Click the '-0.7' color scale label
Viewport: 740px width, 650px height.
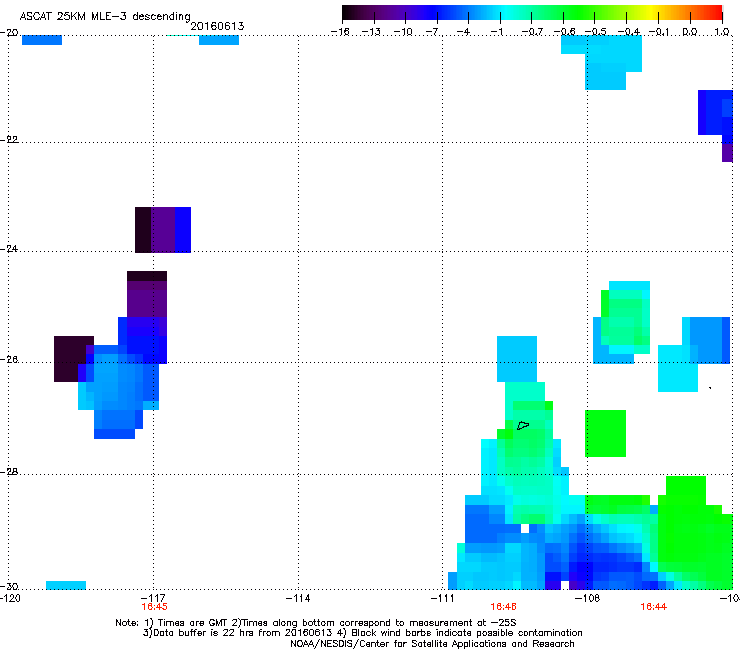coord(532,32)
